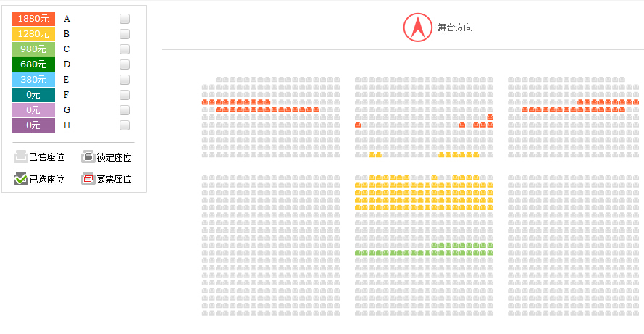Toggle the tier H checkbox
Viewport: 644px width, 334px height.
(x=125, y=125)
